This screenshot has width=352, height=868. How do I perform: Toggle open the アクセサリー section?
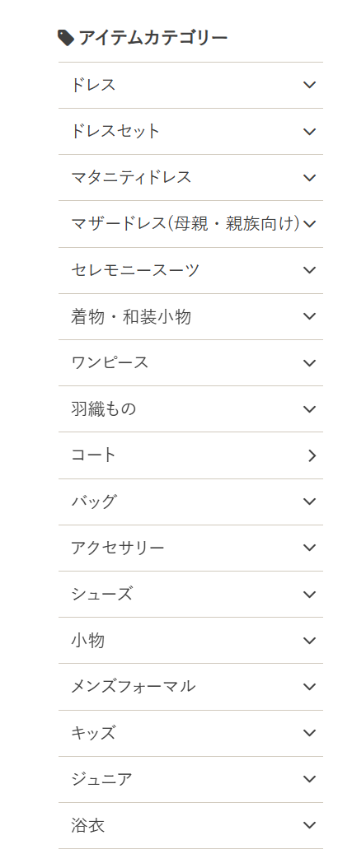[x=190, y=548]
